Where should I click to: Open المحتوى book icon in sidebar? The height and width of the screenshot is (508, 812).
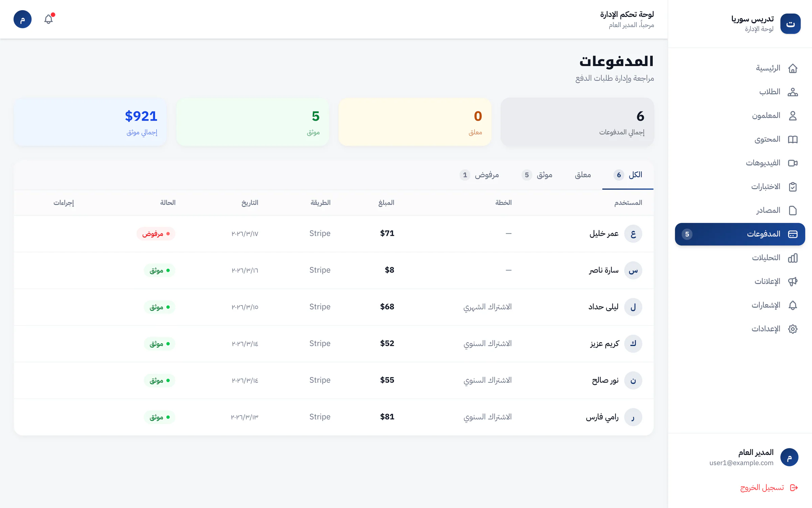[793, 140]
